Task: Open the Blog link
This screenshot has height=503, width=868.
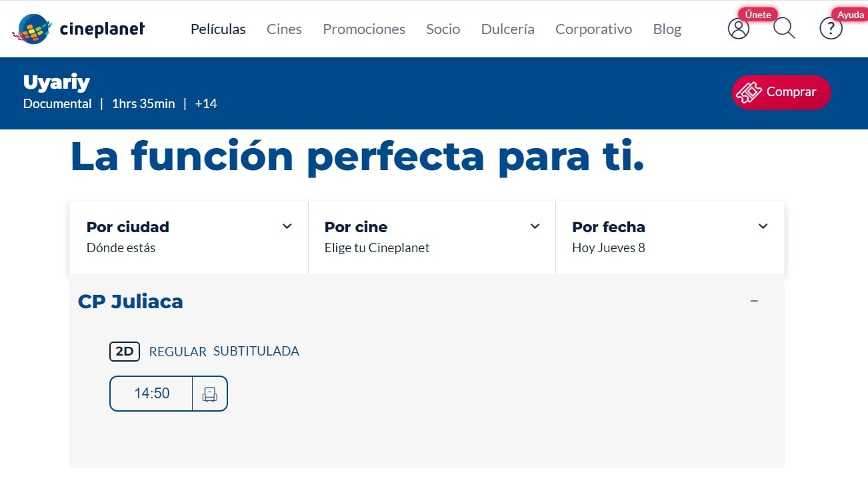Action: click(667, 29)
